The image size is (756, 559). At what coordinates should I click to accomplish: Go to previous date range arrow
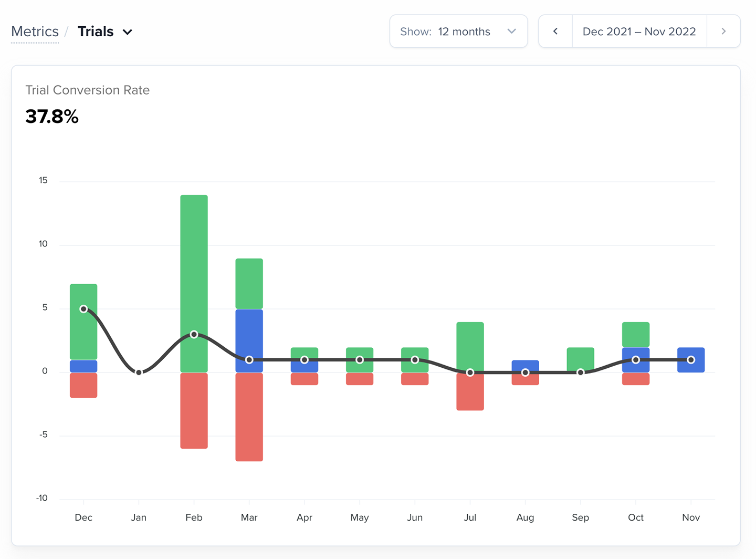click(x=555, y=32)
